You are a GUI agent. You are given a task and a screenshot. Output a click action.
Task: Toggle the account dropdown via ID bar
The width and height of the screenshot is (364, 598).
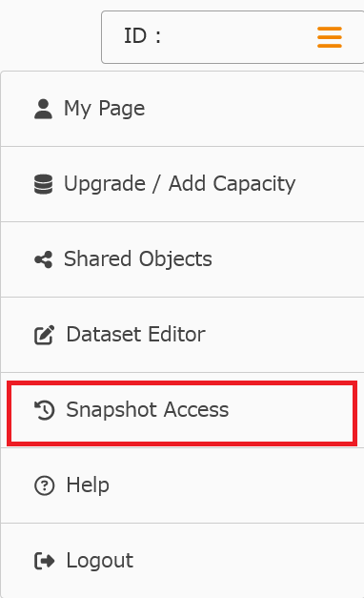pyautogui.click(x=233, y=37)
